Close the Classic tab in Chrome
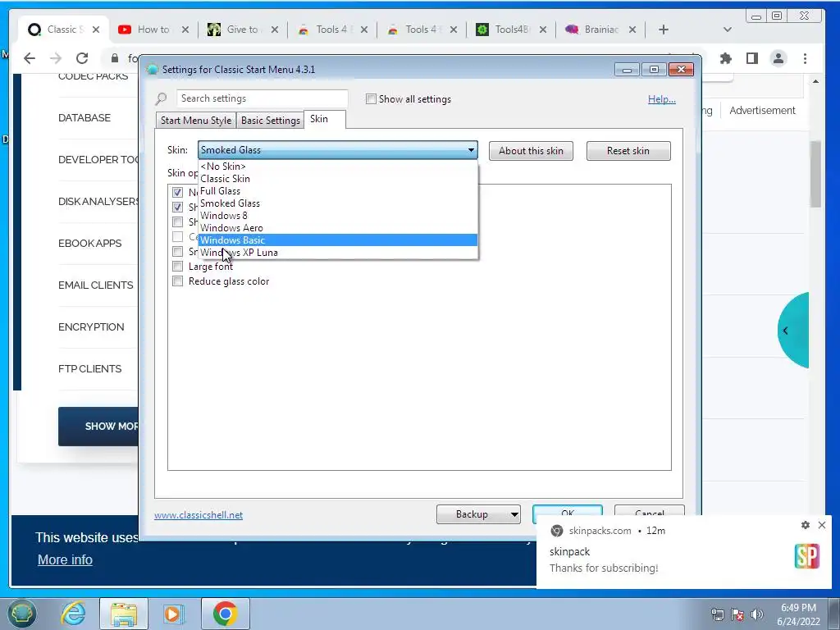This screenshot has width=840, height=630. (96, 30)
